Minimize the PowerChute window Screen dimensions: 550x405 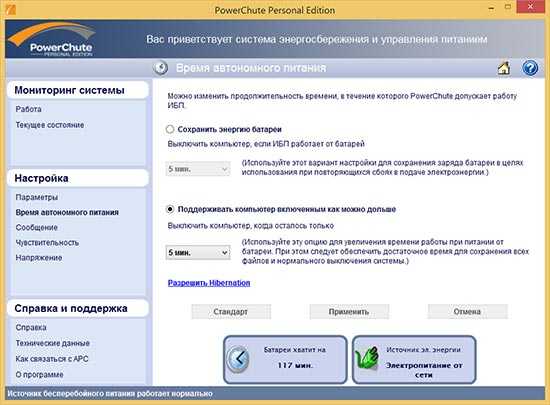click(492, 7)
